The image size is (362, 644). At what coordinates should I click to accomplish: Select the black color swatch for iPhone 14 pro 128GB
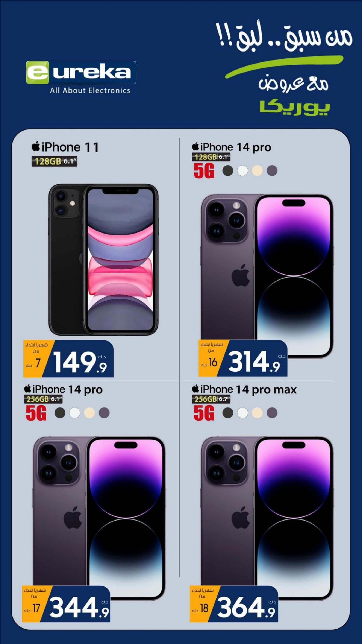tap(228, 171)
